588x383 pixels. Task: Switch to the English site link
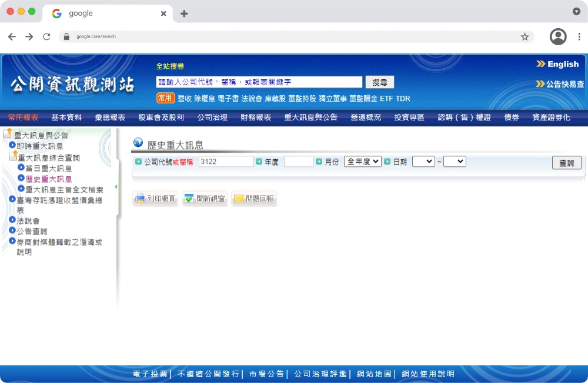pos(557,64)
